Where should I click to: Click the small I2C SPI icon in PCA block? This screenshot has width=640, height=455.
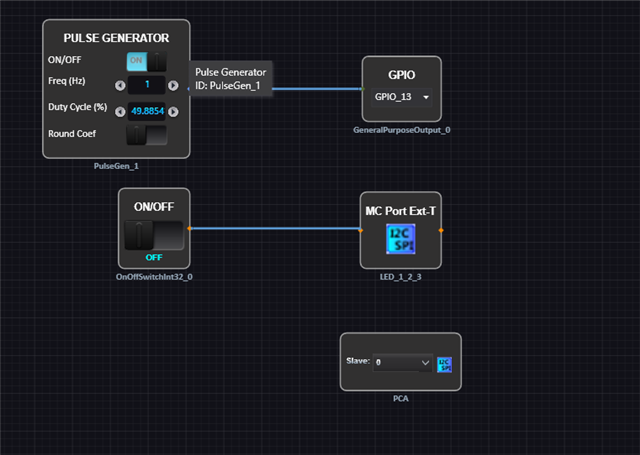[x=444, y=364]
